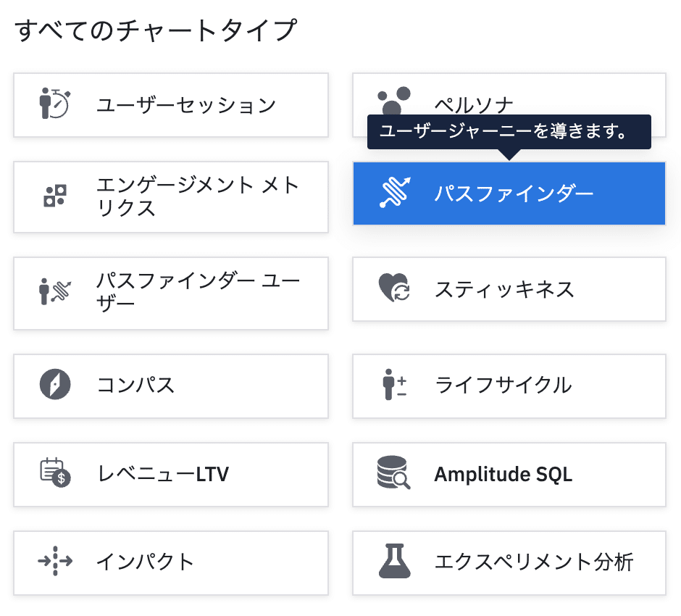Click the Amplitude SQL database icon
Image resolution: width=681 pixels, height=616 pixels.
pyautogui.click(x=394, y=473)
